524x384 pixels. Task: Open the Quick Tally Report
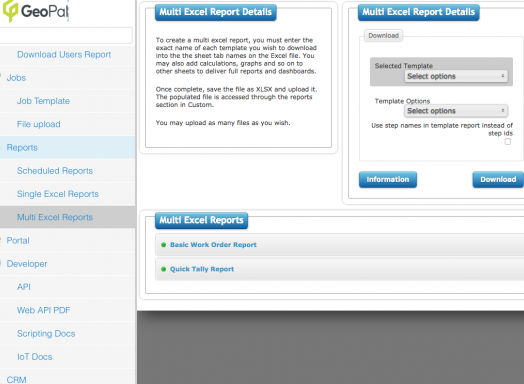202,269
